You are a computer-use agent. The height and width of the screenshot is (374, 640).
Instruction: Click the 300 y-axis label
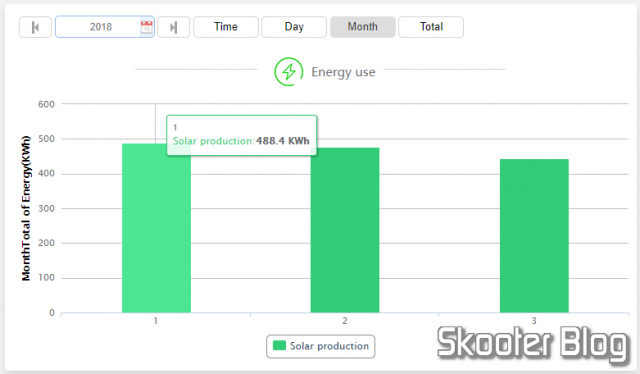pyautogui.click(x=46, y=209)
